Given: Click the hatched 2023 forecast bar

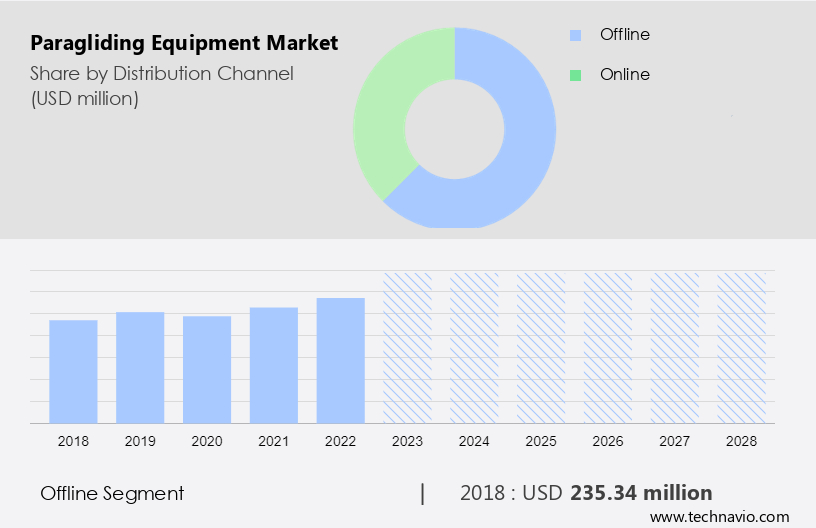Looking at the screenshot, I should (x=407, y=348).
